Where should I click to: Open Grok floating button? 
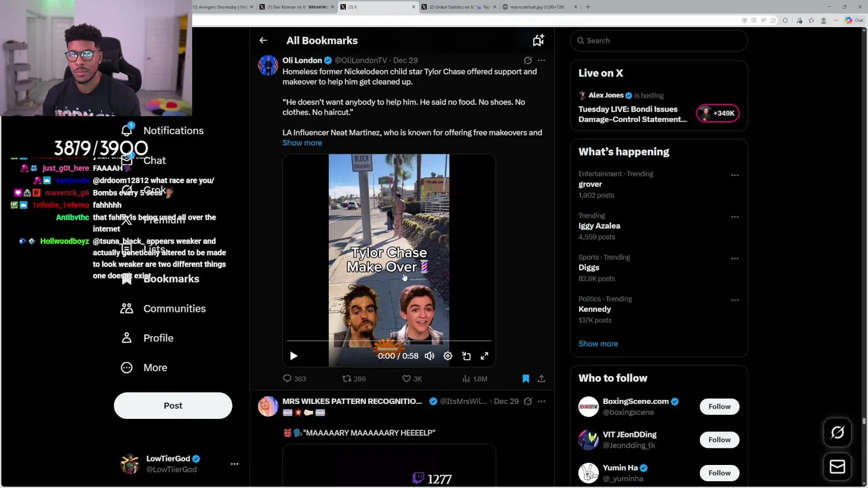tap(837, 433)
